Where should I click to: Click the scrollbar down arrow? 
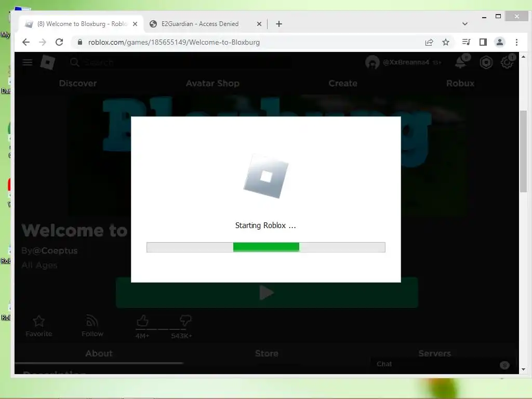pyautogui.click(x=523, y=369)
